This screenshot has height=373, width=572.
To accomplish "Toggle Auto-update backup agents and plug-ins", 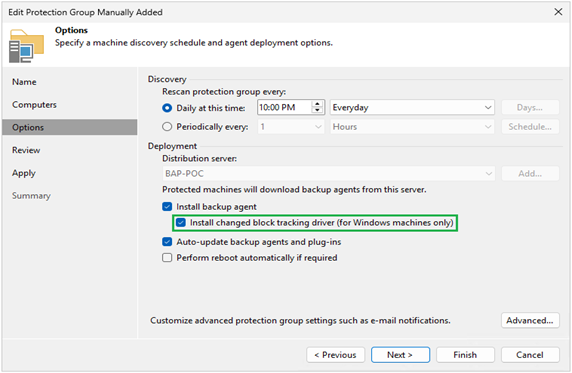I will [167, 242].
